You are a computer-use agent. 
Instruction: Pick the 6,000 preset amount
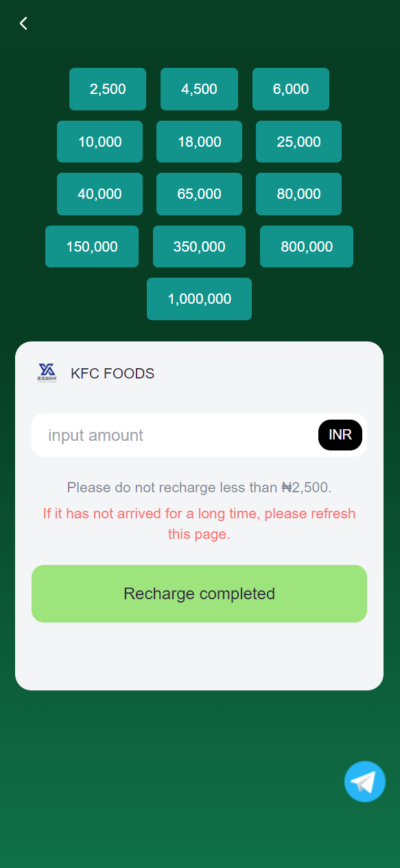291,89
